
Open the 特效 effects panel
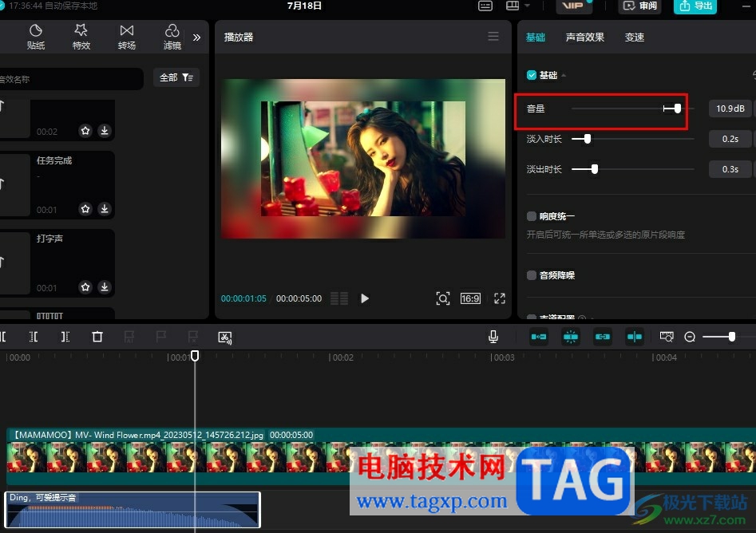pos(81,38)
